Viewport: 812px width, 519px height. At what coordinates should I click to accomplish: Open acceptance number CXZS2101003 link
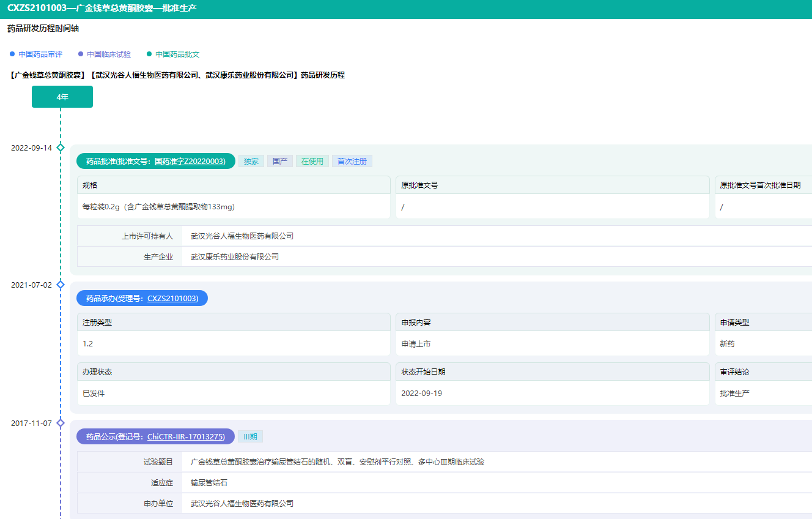point(172,299)
